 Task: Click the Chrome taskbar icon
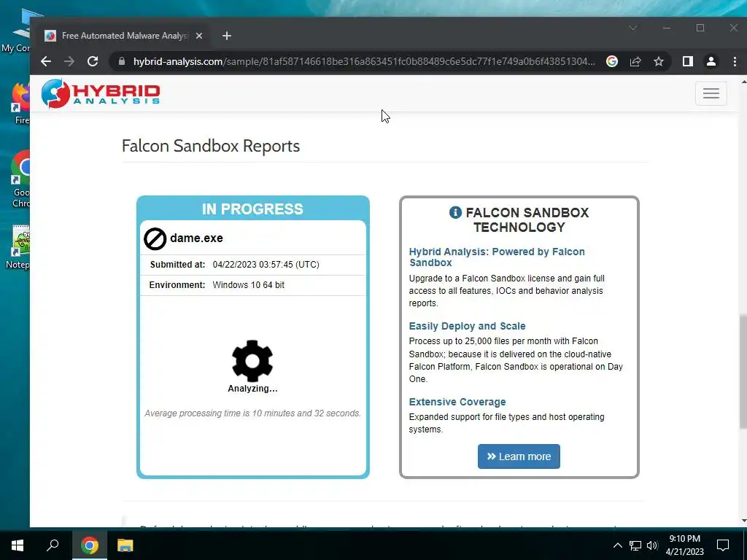[90, 545]
